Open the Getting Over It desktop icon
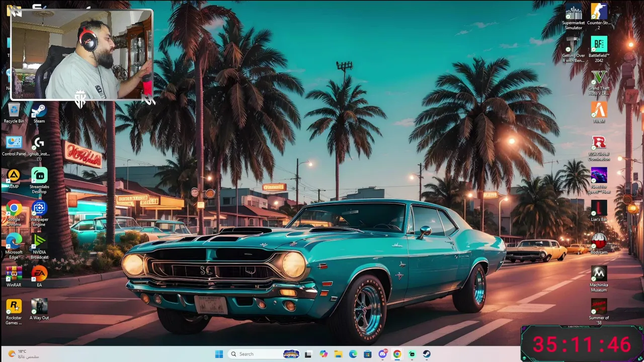Screen dimensions: 644x362 tap(573, 49)
